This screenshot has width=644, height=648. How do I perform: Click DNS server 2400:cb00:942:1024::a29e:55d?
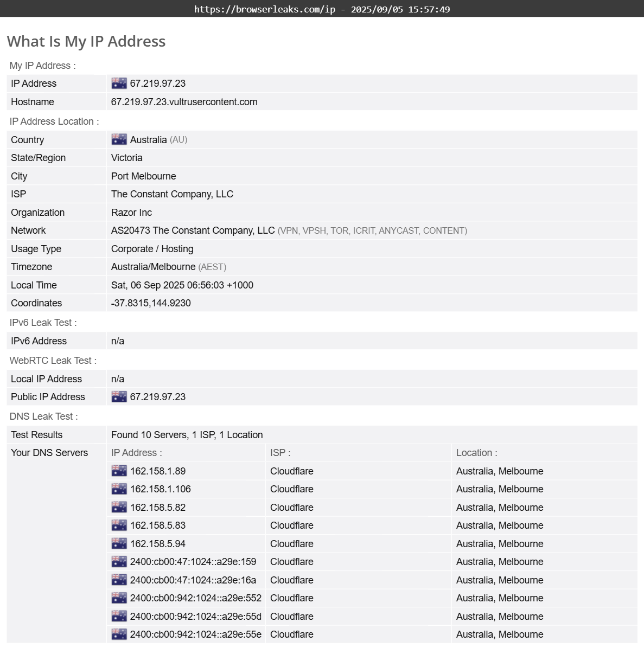[195, 617]
